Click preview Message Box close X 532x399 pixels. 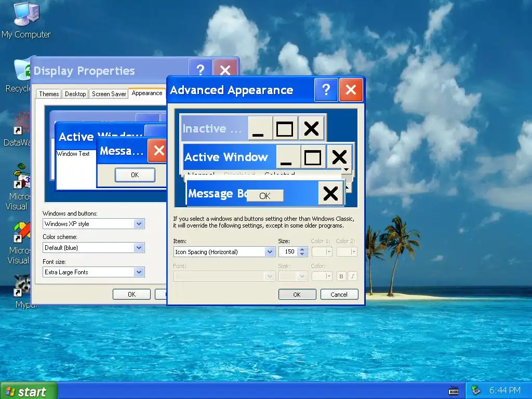click(x=330, y=193)
